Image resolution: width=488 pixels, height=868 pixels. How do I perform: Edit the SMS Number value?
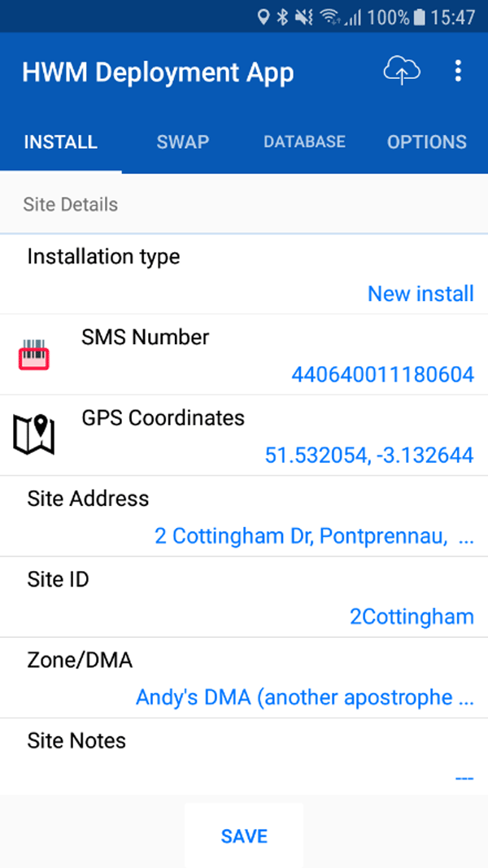point(382,375)
